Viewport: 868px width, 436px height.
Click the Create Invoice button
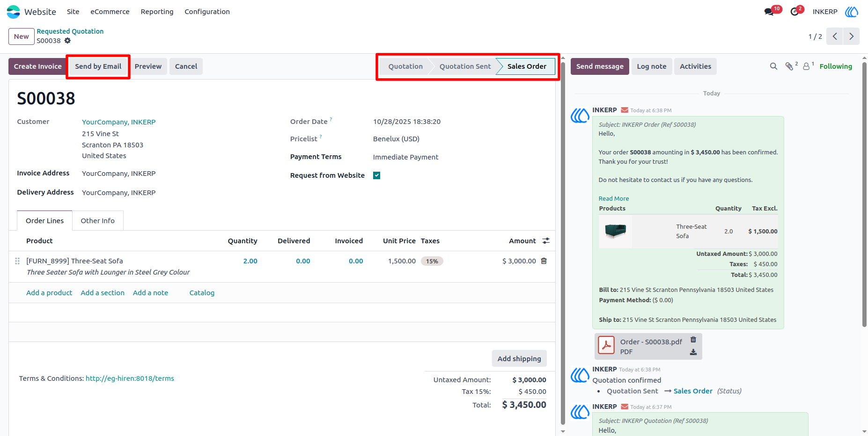pos(37,66)
